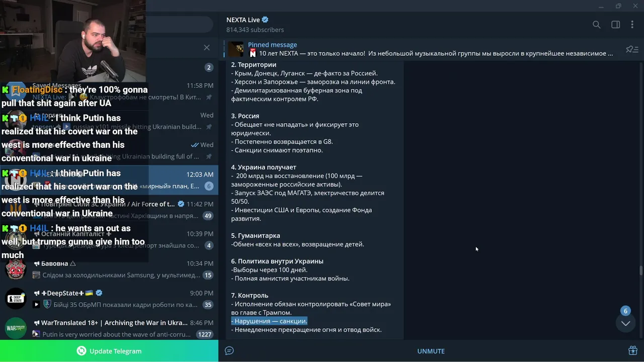644x362 pixels.
Task: Open the Air Force of Ukraine chat row
Action: [x=109, y=210]
